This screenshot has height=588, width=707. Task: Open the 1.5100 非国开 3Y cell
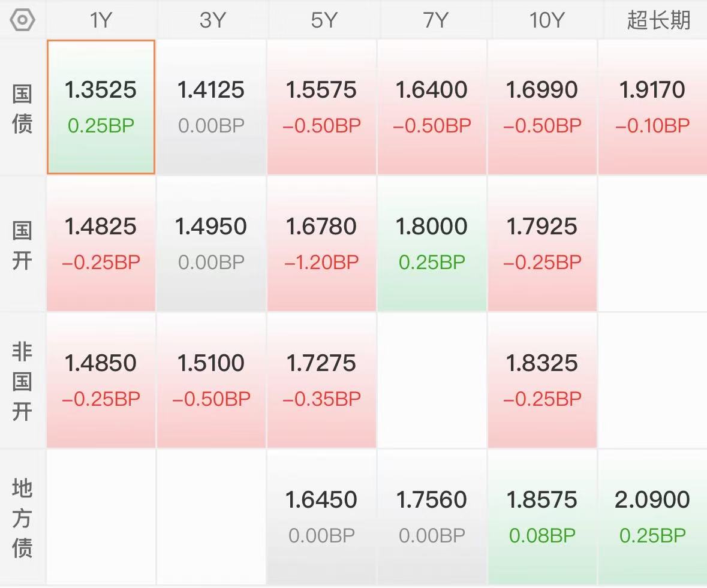tap(212, 381)
